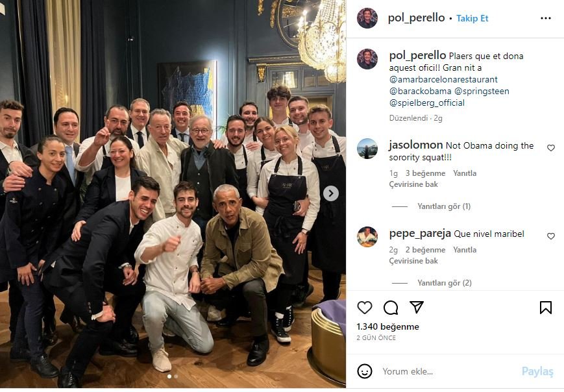The width and height of the screenshot is (564, 392).
Task: Save the post with the bookmark icon
Action: (545, 308)
